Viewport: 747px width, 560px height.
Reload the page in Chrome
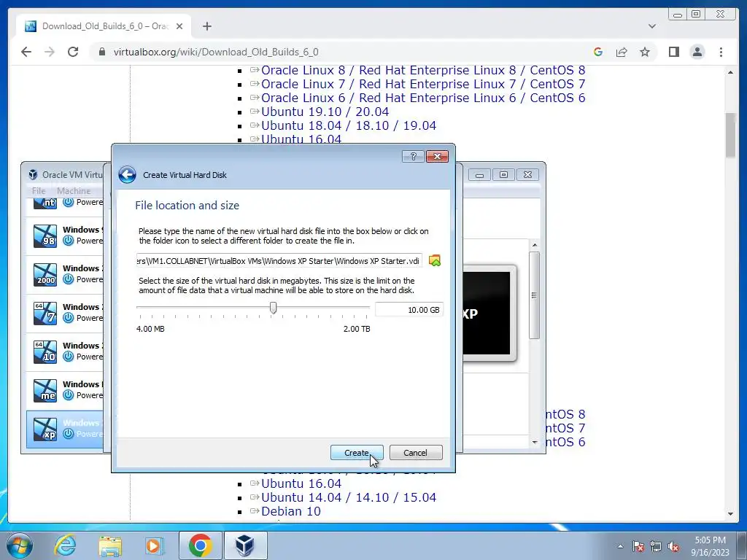tap(73, 52)
